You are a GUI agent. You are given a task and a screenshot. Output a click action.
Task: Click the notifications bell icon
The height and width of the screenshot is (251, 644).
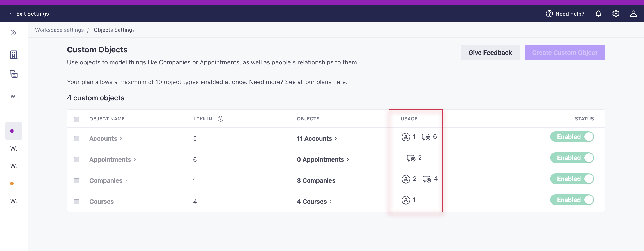click(598, 14)
